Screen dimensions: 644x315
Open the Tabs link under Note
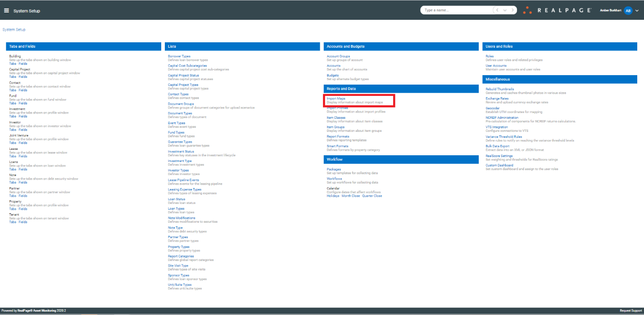click(13, 182)
